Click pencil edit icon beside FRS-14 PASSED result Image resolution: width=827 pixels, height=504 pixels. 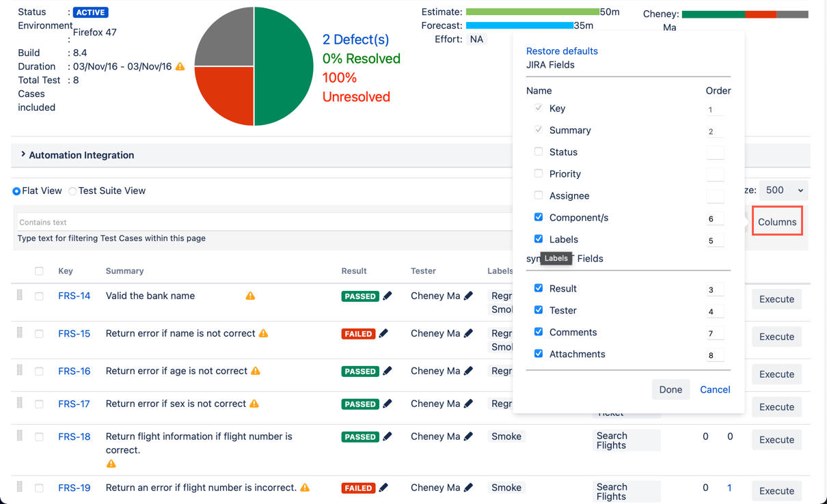tap(388, 296)
